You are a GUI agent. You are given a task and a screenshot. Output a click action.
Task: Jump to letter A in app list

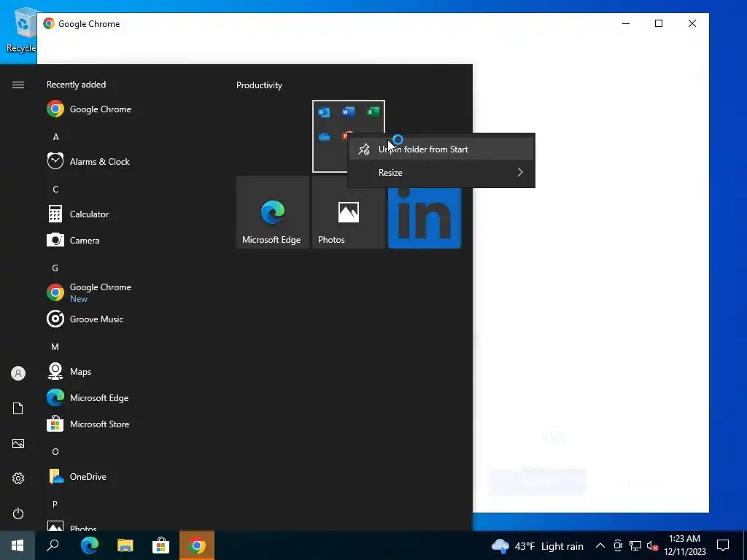tap(55, 137)
